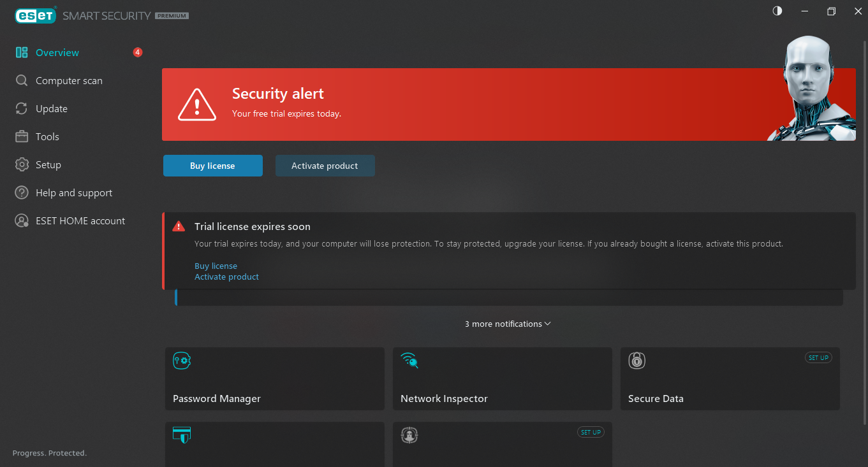Close the ESET Smart Security window
868x467 pixels.
tap(858, 11)
